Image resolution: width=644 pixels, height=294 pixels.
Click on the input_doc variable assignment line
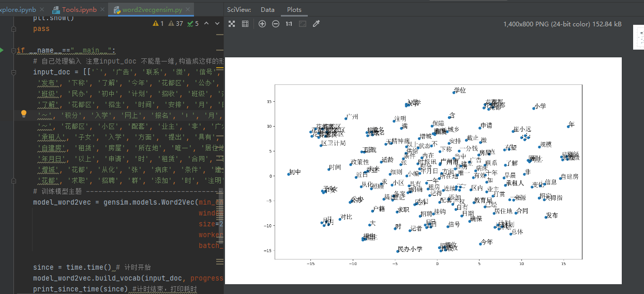coord(128,72)
